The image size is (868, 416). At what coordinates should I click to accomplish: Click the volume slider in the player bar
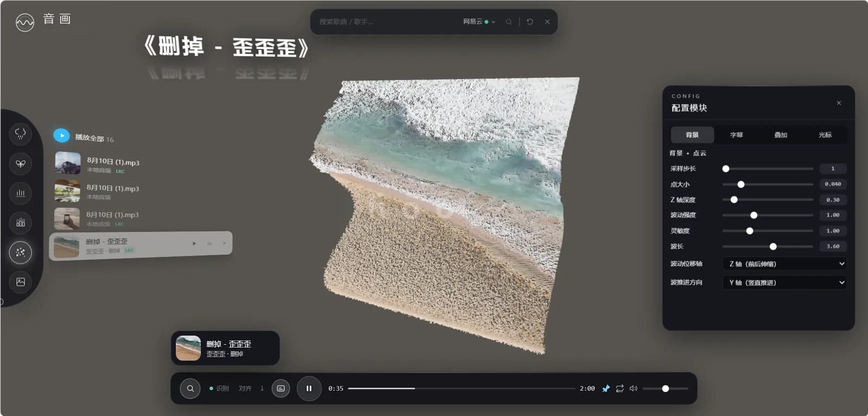tap(665, 388)
